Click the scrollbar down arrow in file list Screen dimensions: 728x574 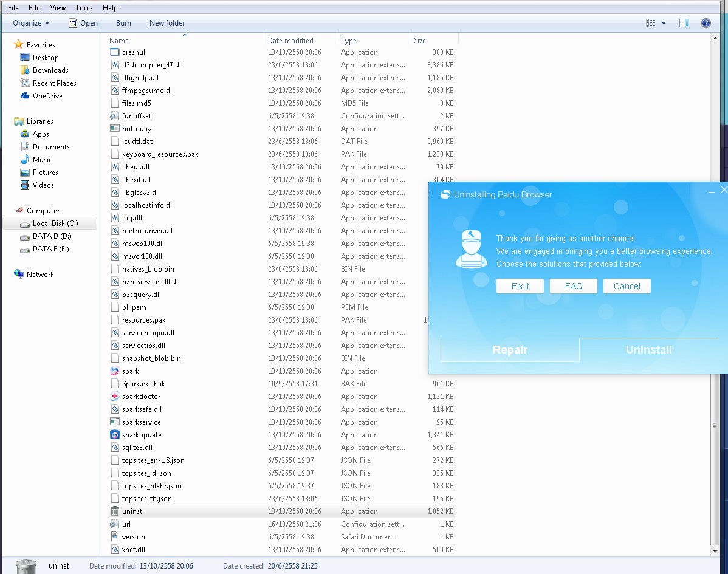click(715, 552)
